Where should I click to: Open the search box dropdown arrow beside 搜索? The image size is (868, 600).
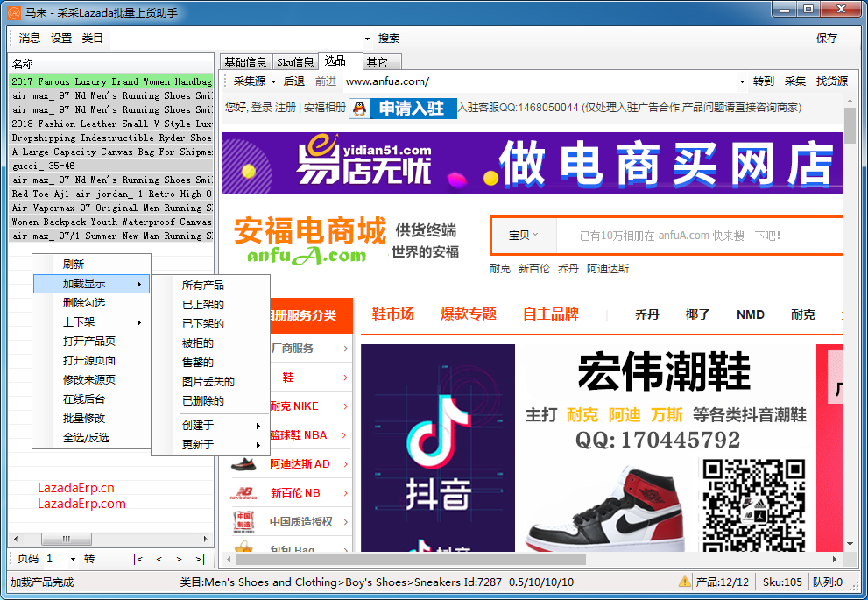(x=367, y=39)
